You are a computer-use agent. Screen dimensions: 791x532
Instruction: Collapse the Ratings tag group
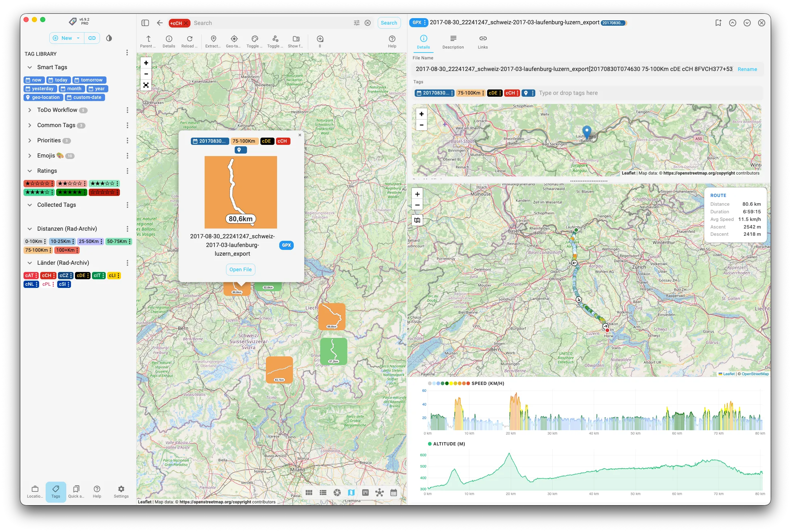point(30,171)
